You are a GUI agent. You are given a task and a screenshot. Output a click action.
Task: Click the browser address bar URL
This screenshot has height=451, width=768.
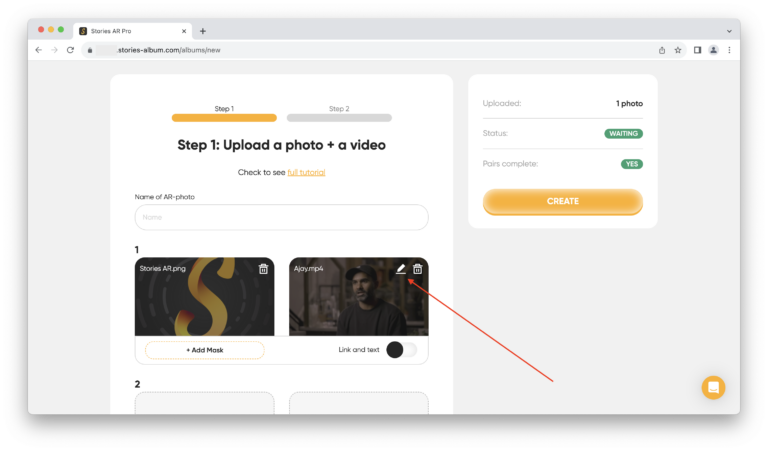coord(169,50)
